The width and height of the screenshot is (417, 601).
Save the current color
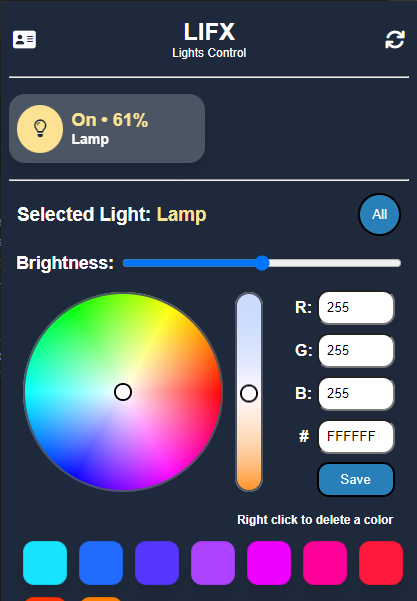coord(356,479)
